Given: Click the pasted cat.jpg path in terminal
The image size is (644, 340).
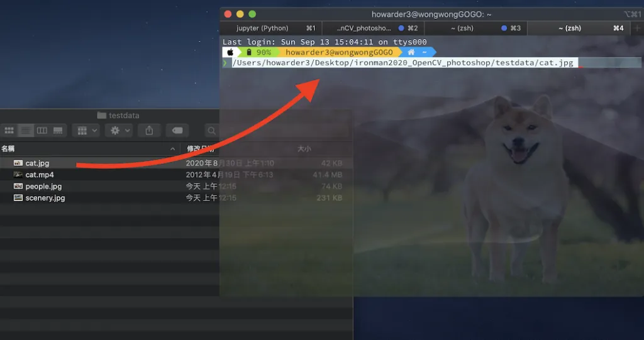Looking at the screenshot, I should 402,63.
